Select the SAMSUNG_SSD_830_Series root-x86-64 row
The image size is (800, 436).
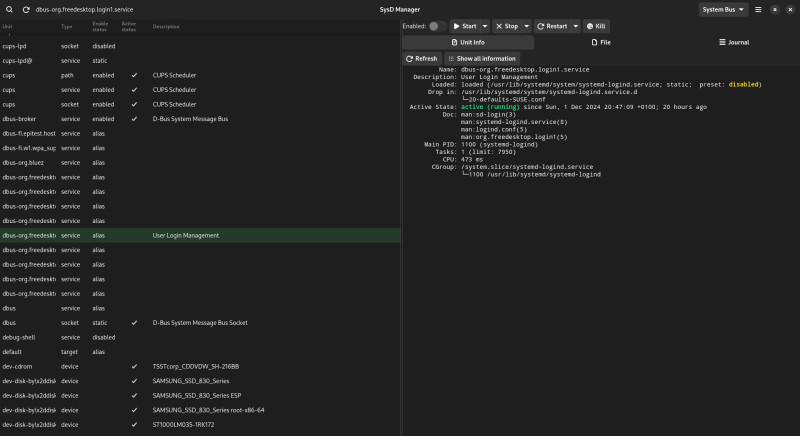200,410
